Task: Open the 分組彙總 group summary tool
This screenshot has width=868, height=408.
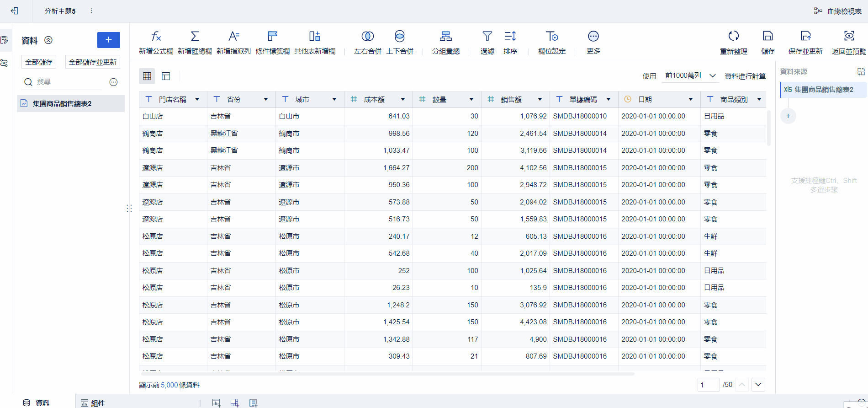Action: point(446,42)
